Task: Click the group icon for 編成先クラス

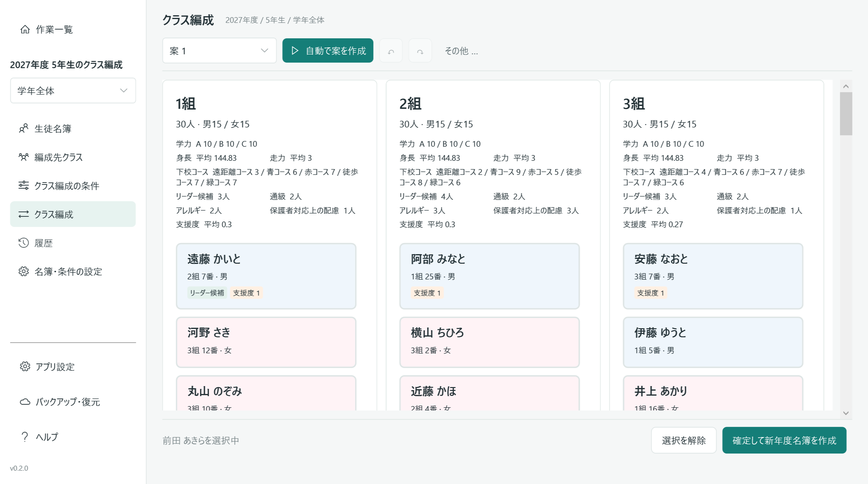Action: [x=24, y=157]
